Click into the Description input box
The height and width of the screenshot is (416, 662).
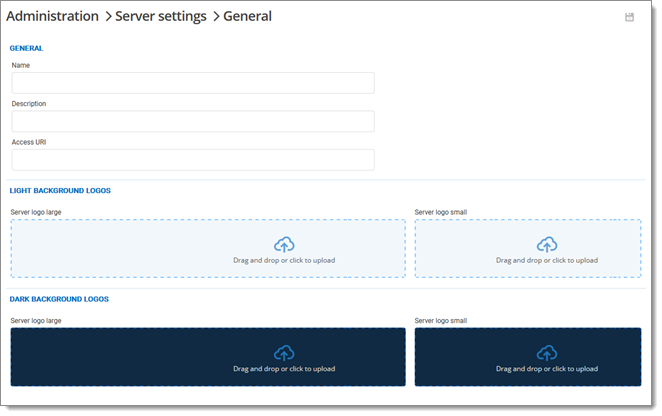[x=193, y=121]
